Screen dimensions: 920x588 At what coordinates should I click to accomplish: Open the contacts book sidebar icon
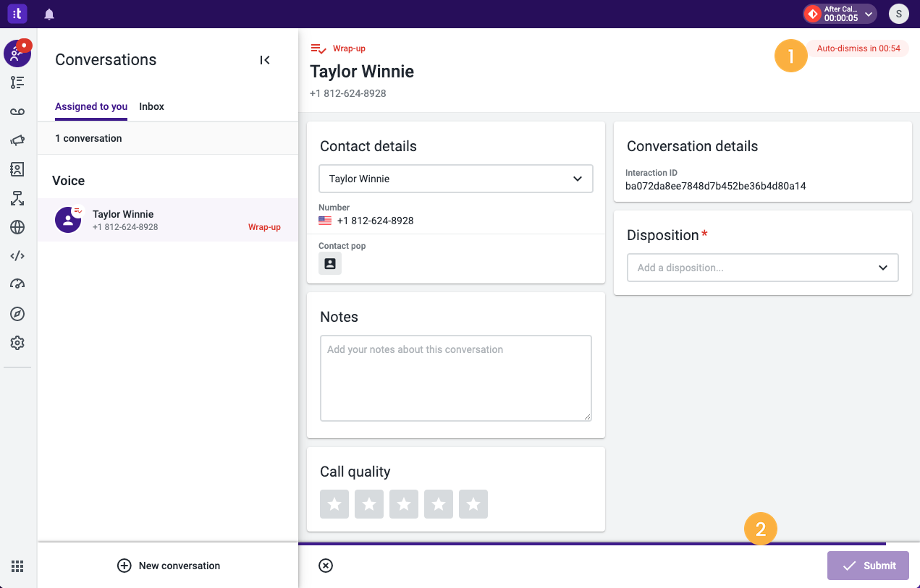point(17,169)
